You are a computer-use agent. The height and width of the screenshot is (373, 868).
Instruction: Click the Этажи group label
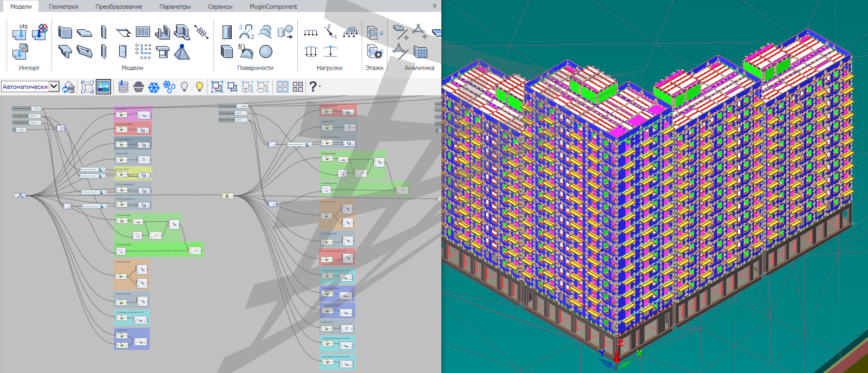point(374,68)
